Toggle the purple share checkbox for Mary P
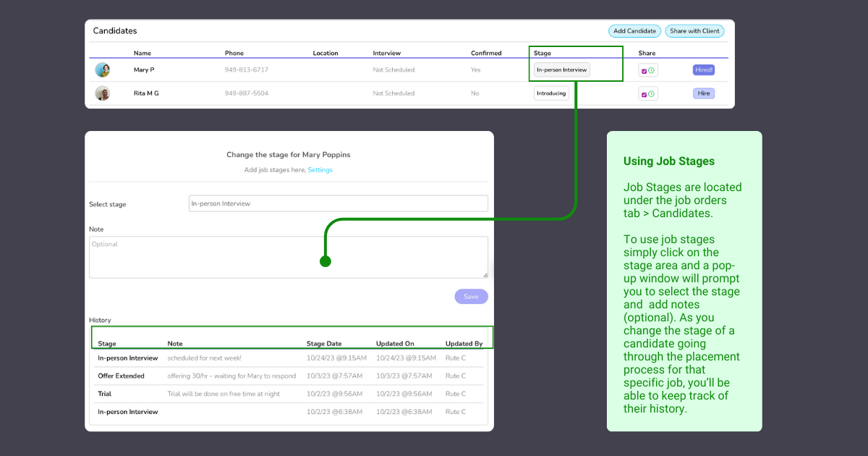The width and height of the screenshot is (868, 456). 644,71
